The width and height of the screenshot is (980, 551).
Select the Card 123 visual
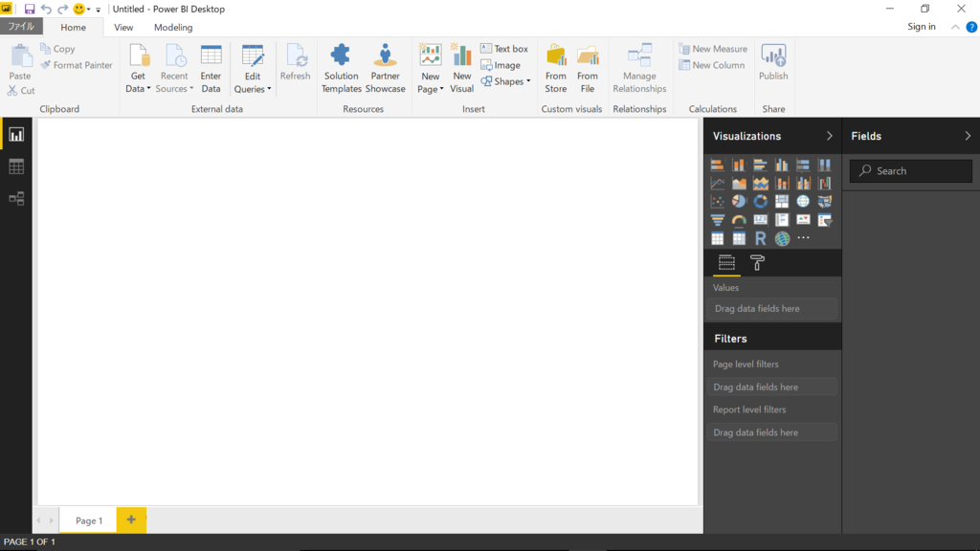point(760,220)
